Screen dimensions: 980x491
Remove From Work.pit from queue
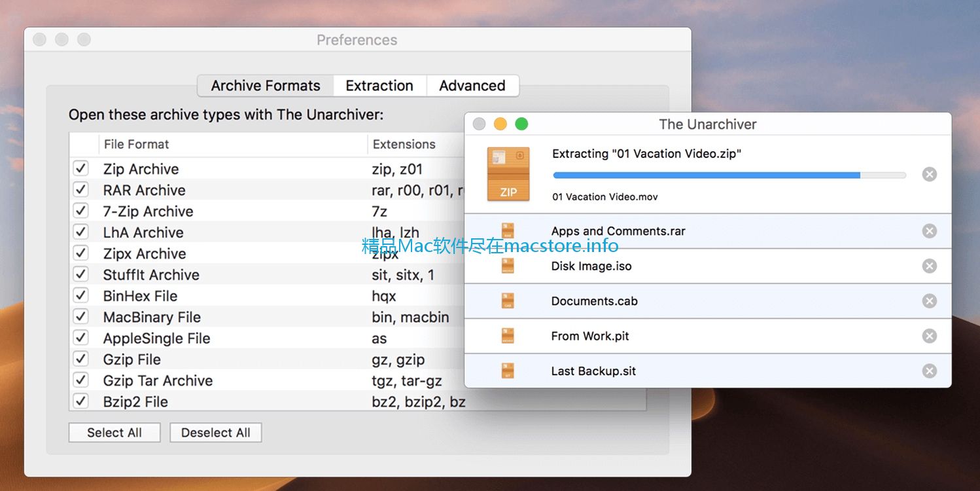click(x=929, y=336)
